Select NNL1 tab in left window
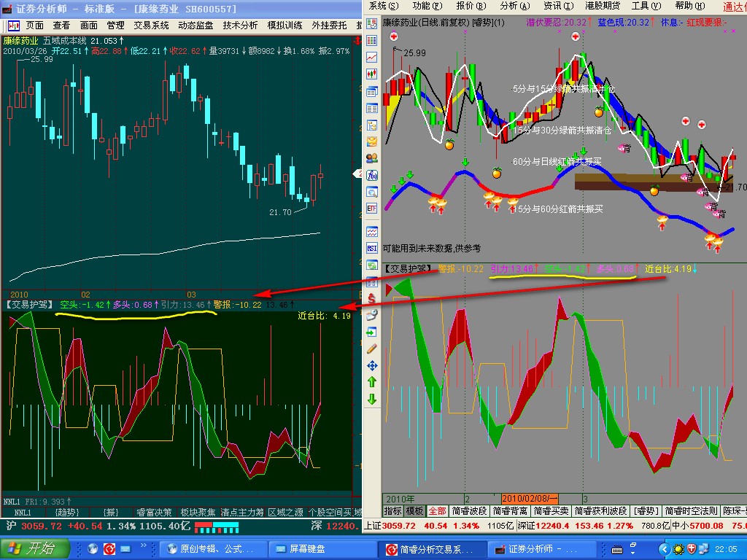 coord(23,513)
